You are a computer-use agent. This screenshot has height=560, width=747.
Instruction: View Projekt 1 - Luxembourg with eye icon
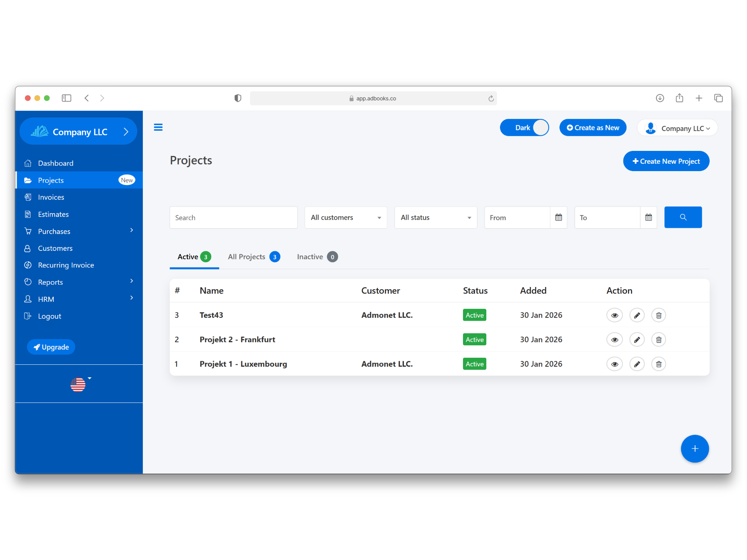(614, 364)
